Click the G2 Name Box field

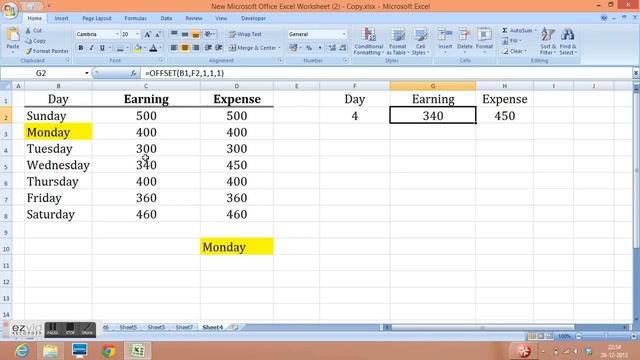click(42, 73)
